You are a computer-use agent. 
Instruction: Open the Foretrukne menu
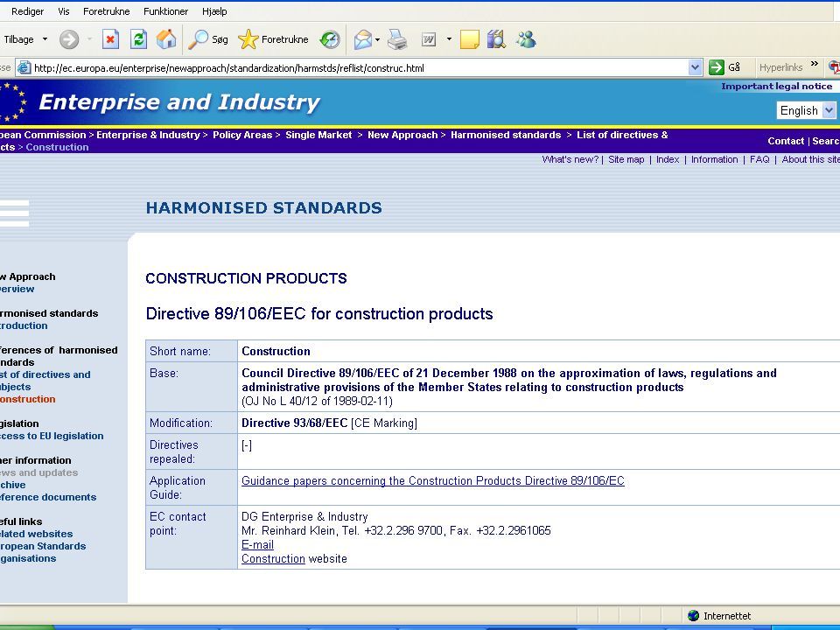click(x=106, y=11)
